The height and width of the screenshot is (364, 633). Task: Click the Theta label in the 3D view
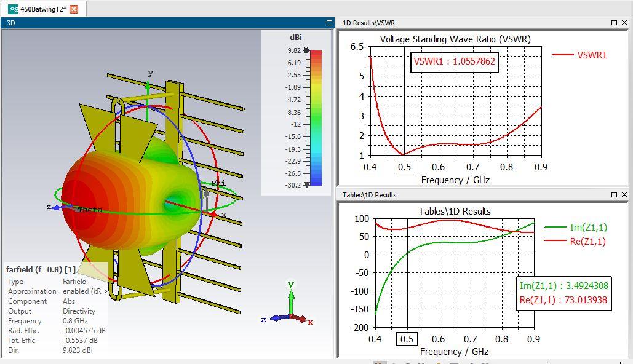90,210
